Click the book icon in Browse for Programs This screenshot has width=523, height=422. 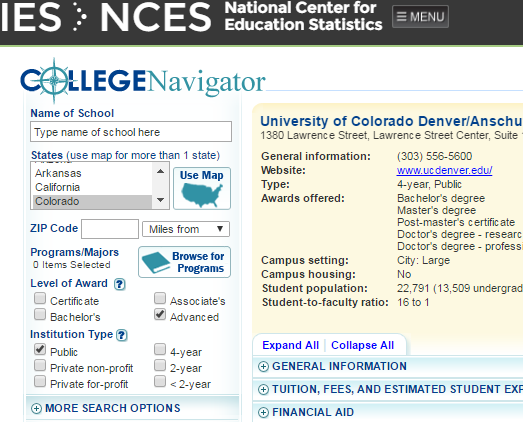(x=156, y=263)
